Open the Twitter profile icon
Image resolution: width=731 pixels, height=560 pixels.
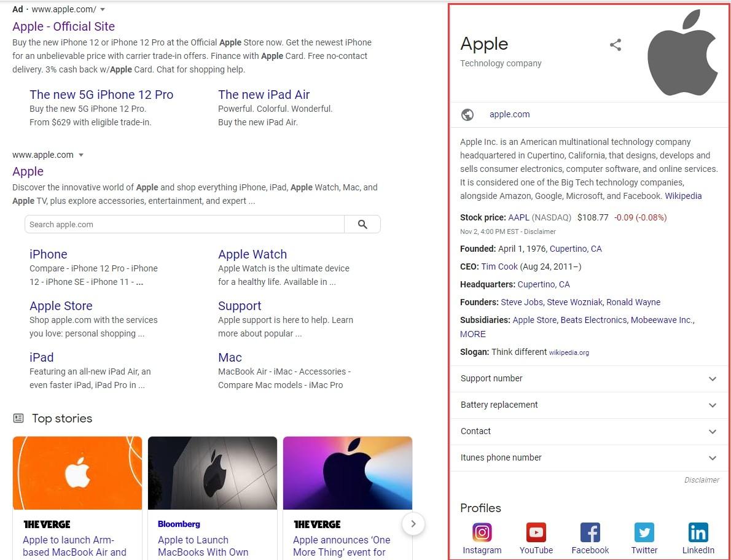[644, 532]
